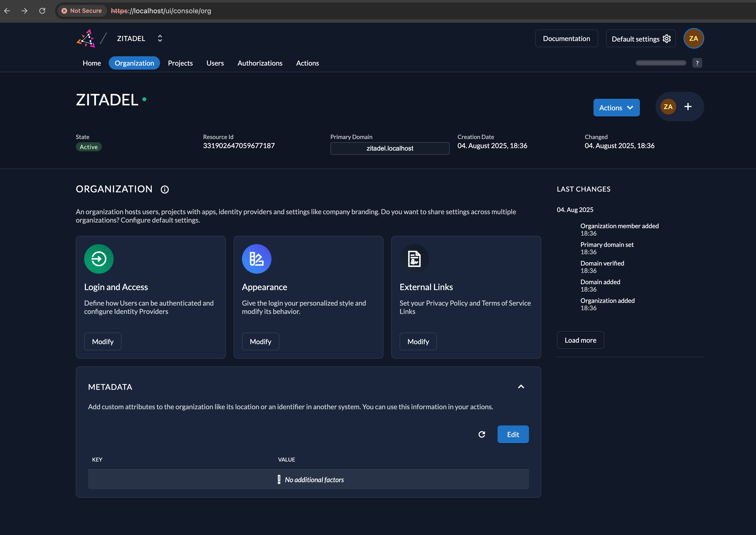
Task: Modify Appearance settings
Action: [x=260, y=342]
